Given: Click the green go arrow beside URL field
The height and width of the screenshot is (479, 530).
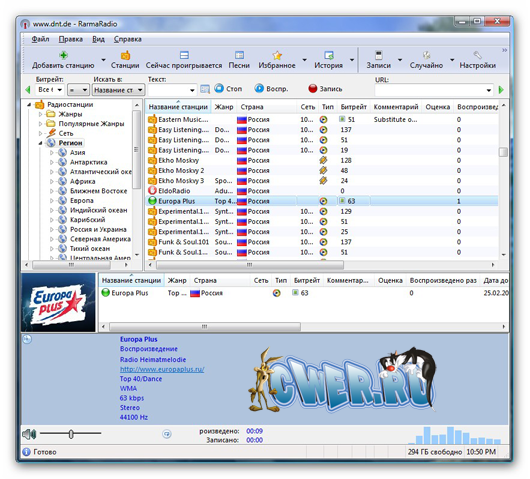Looking at the screenshot, I should click(x=501, y=90).
